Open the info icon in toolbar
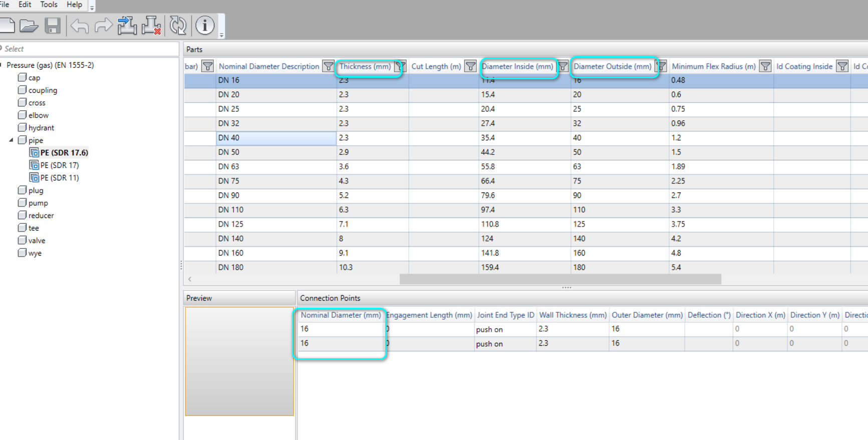This screenshot has width=868, height=440. click(x=205, y=26)
